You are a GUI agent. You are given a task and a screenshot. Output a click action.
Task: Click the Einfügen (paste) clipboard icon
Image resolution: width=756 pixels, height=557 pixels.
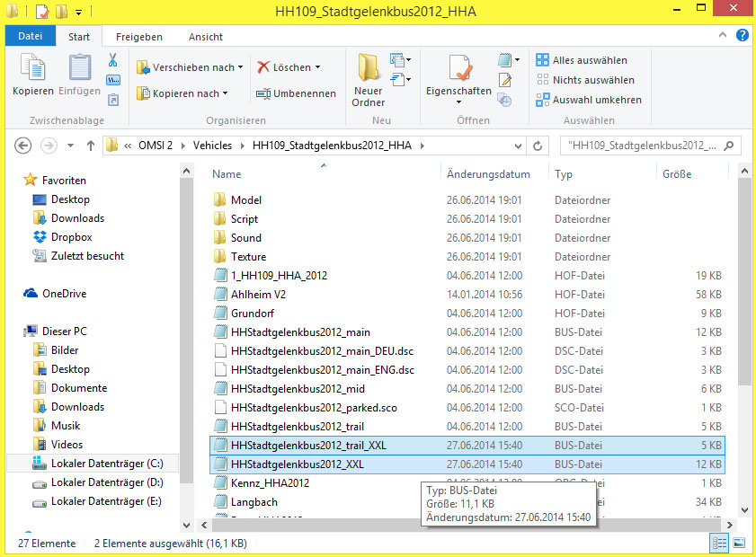click(79, 66)
